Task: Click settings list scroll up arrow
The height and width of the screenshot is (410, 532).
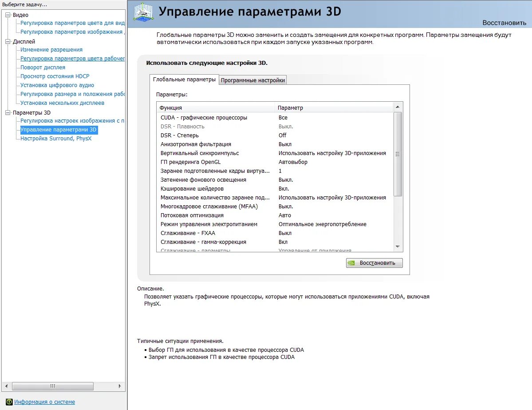Action: pyautogui.click(x=398, y=107)
